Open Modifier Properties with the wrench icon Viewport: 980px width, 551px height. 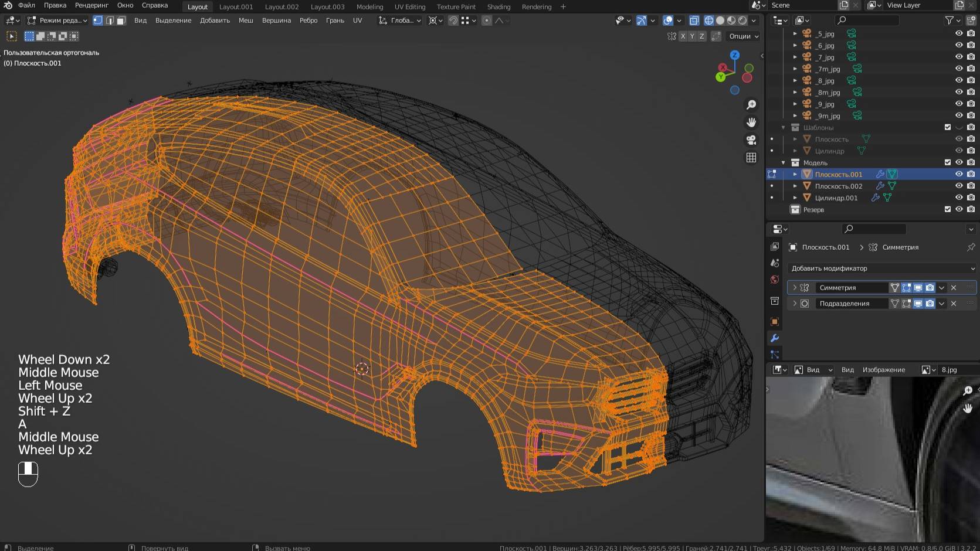click(775, 338)
